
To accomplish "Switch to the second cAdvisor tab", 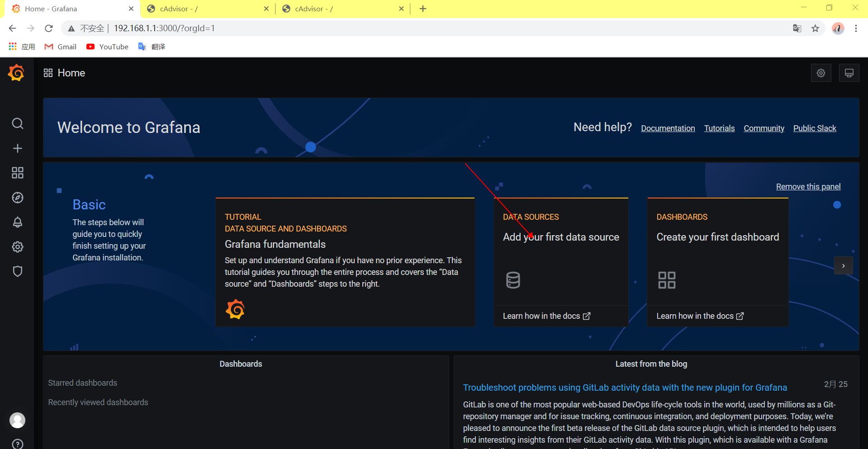I will coord(342,9).
